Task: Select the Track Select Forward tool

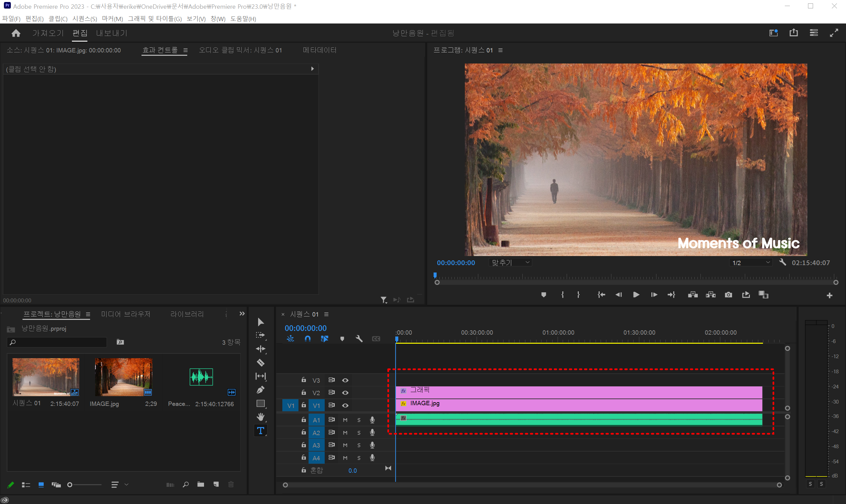Action: [260, 335]
